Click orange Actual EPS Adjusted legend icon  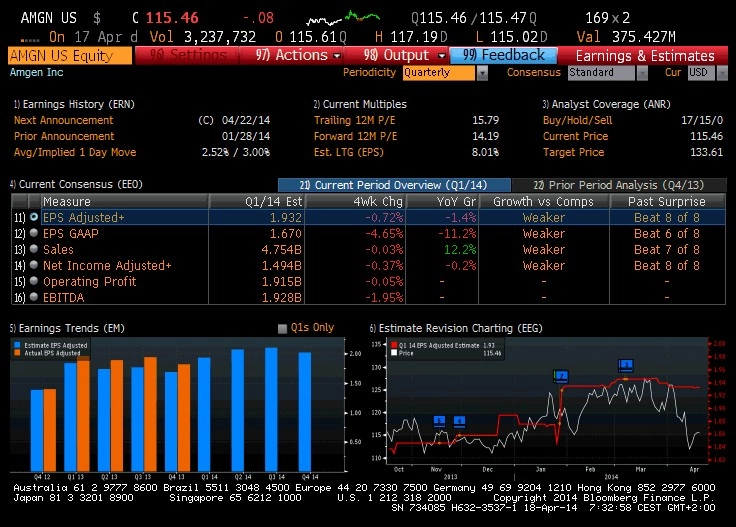17,352
